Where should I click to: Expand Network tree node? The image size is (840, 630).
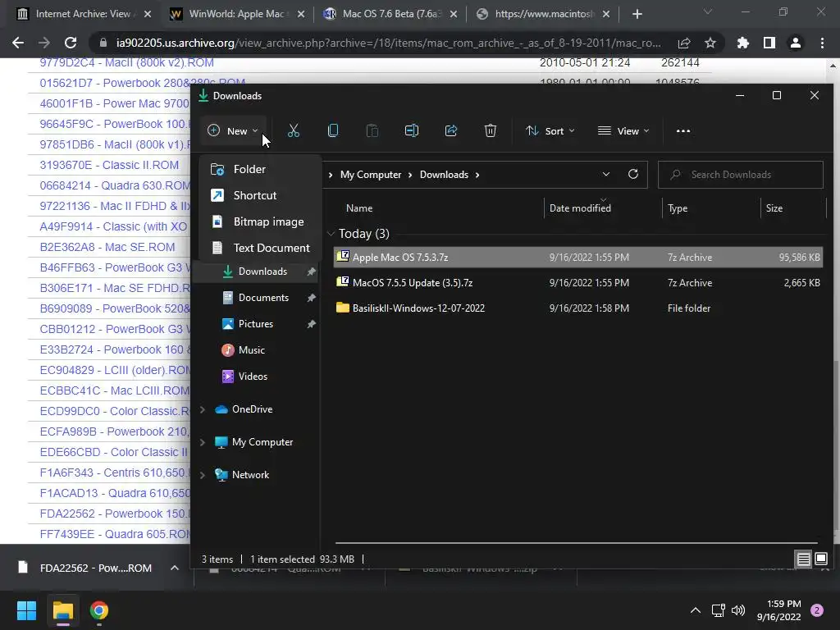pos(203,475)
